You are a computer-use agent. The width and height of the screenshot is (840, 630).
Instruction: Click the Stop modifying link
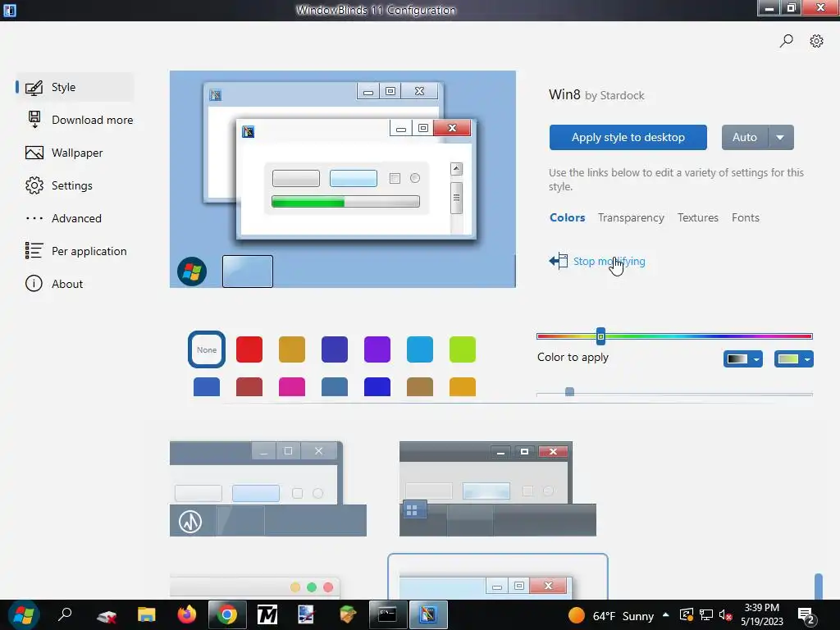(x=609, y=261)
